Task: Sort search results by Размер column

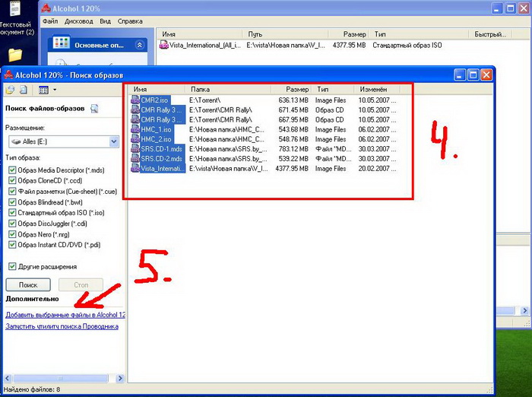Action: tap(291, 89)
